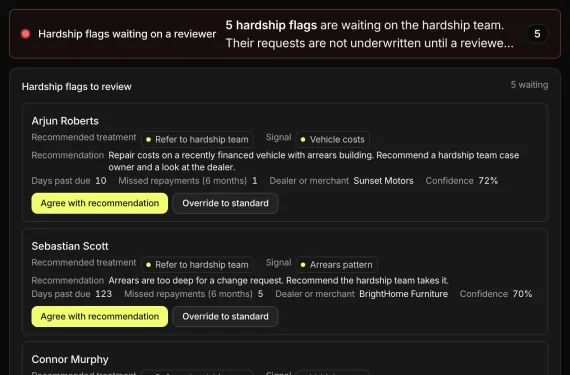
Task: Click 'Hardship flags waiting on a reviewer' title
Action: click(127, 34)
